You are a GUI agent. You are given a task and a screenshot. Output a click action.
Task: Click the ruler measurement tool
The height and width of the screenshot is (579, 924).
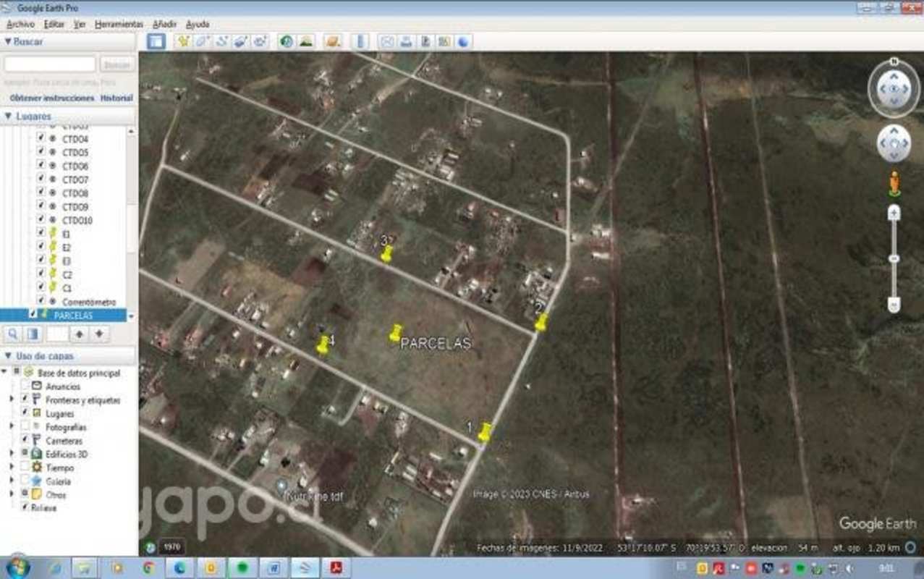coord(360,41)
